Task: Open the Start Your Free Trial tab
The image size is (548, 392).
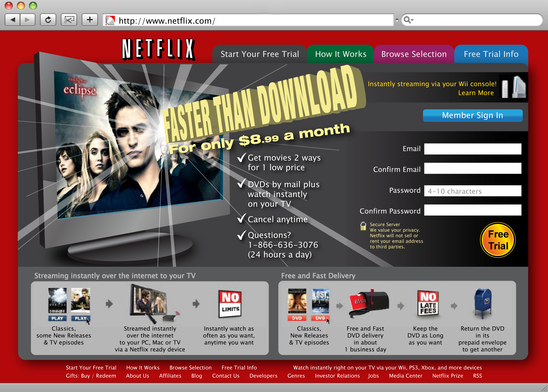Action: pyautogui.click(x=259, y=54)
